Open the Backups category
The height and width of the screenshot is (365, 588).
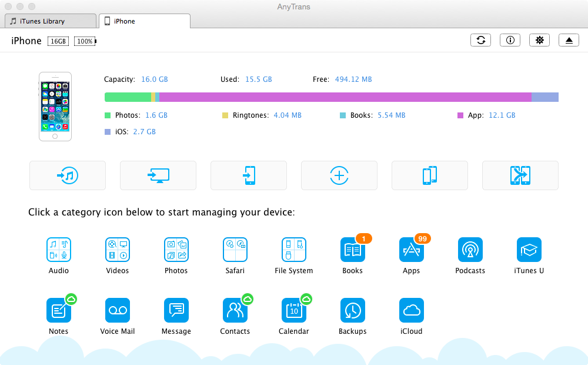coord(352,310)
